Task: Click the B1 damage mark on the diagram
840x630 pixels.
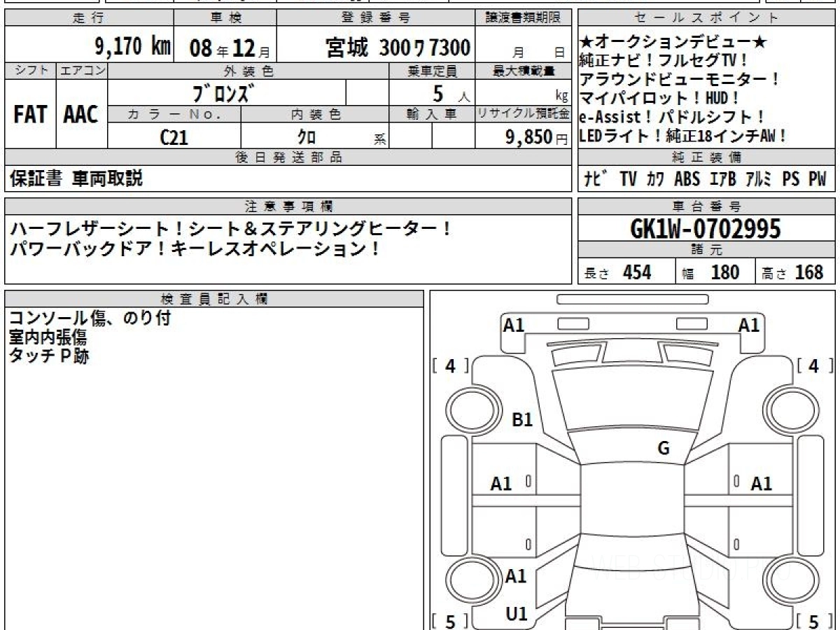Action: tap(522, 420)
